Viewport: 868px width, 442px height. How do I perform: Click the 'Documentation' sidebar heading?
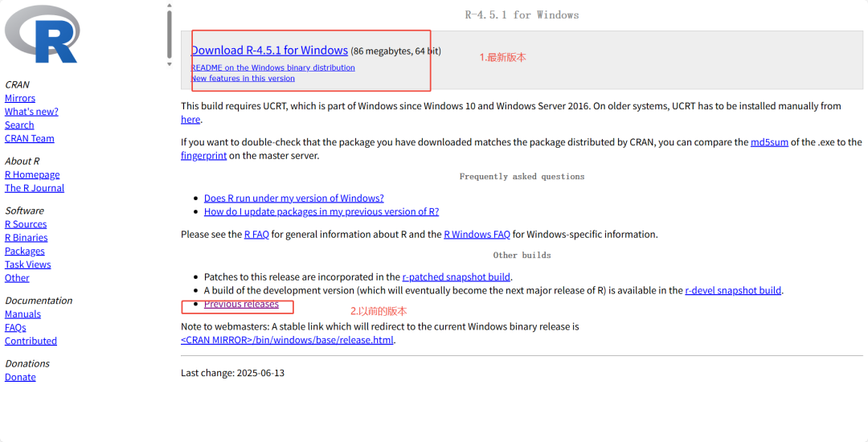coord(39,301)
